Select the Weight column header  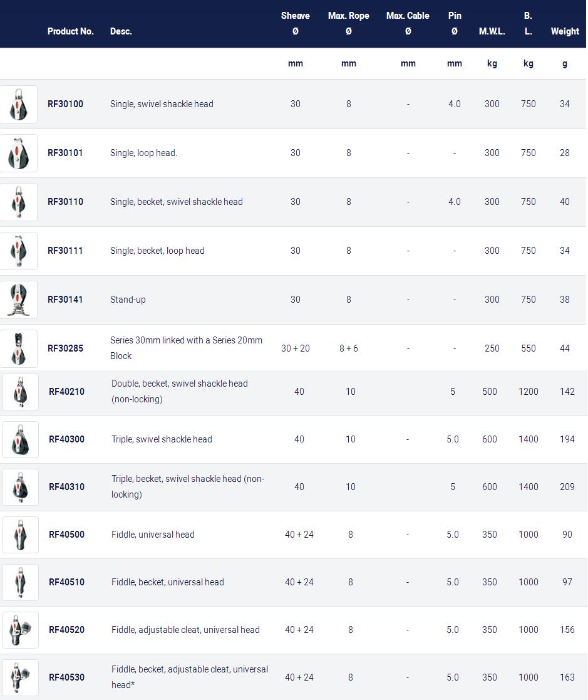point(565,31)
